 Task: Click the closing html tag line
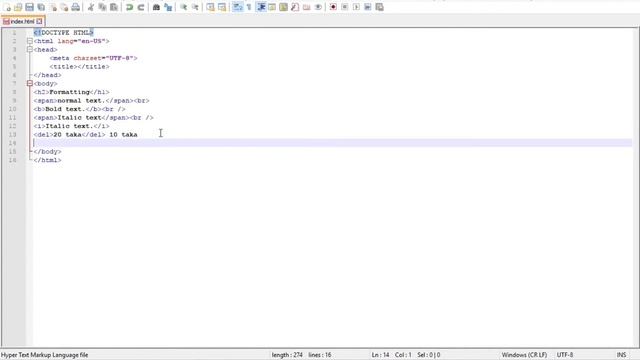pyautogui.click(x=47, y=160)
